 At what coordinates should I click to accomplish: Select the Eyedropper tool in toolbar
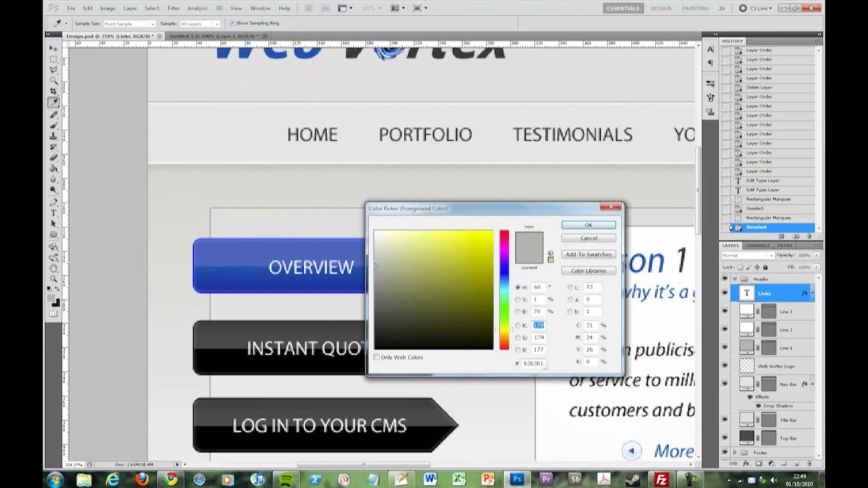(x=54, y=103)
